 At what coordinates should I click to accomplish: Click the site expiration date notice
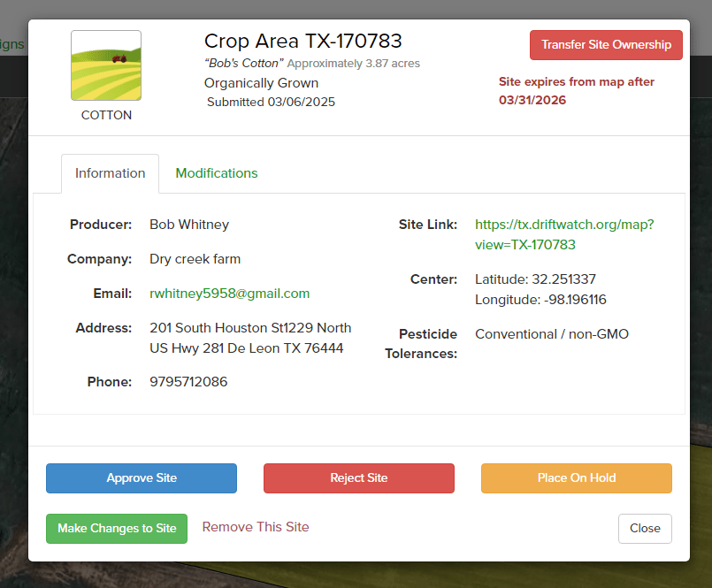tap(576, 91)
